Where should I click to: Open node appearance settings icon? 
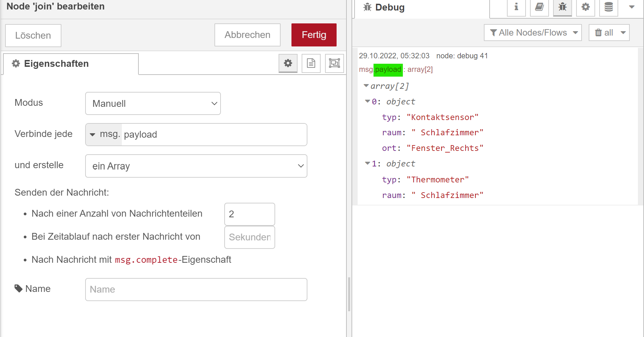pos(335,63)
